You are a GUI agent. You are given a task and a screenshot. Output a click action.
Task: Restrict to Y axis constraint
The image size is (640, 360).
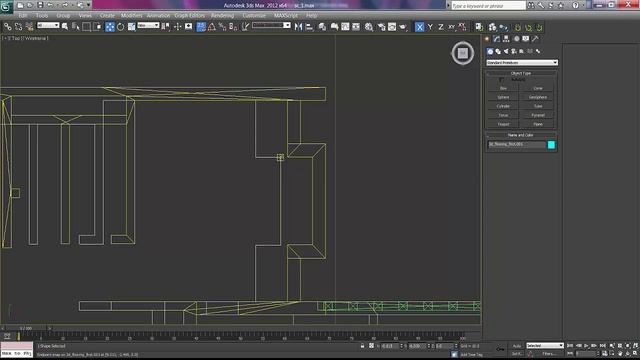(x=430, y=27)
